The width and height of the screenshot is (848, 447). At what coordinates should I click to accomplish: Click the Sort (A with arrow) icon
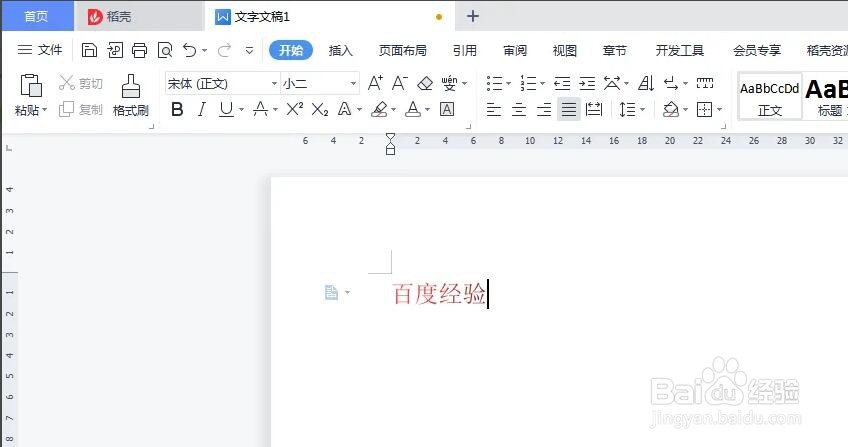pyautogui.click(x=646, y=83)
